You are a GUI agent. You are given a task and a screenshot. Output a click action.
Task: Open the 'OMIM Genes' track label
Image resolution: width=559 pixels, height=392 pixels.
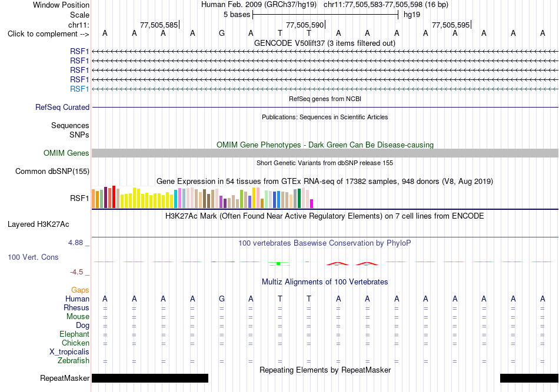[x=66, y=153]
